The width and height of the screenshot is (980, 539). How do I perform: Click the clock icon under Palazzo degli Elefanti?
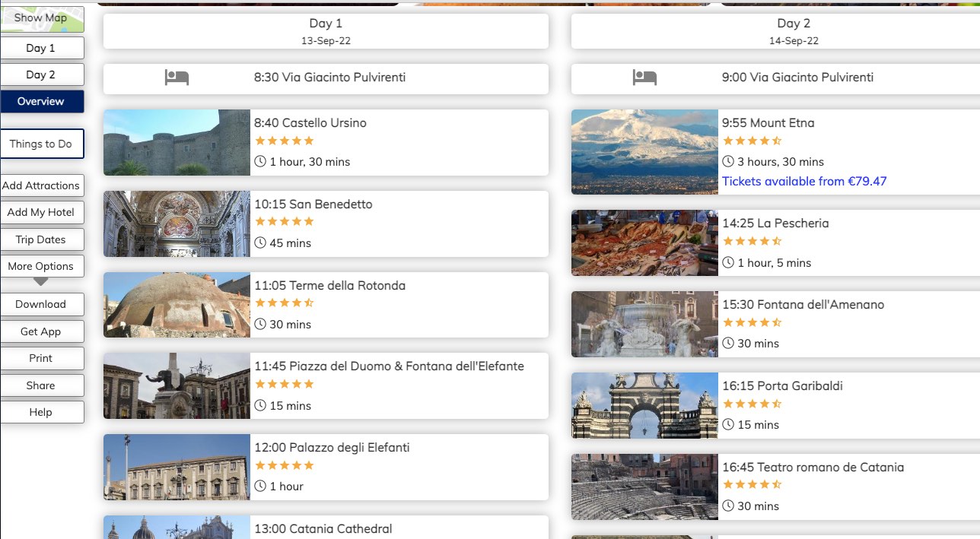(x=260, y=487)
